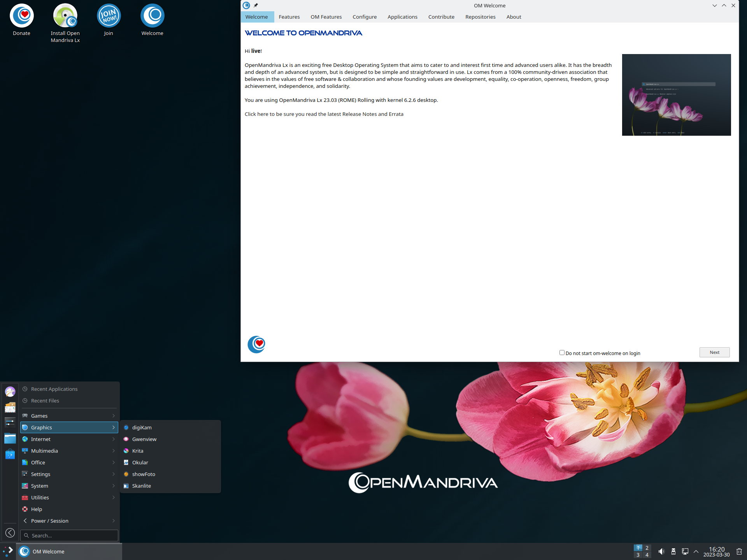
Task: Click the application launcher button in taskbar
Action: point(8,551)
